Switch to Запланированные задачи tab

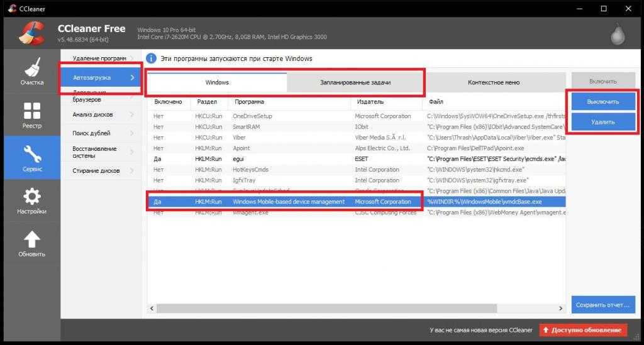355,82
